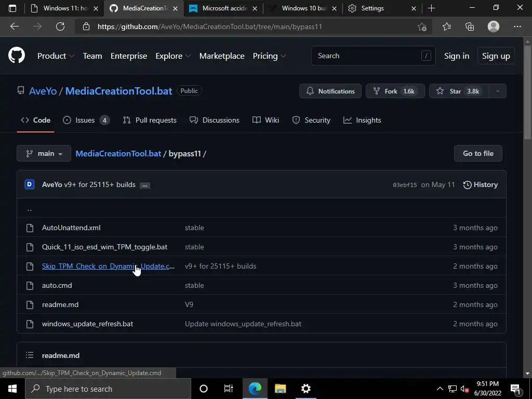
Task: Click network icon in system tray
Action: 453,389
